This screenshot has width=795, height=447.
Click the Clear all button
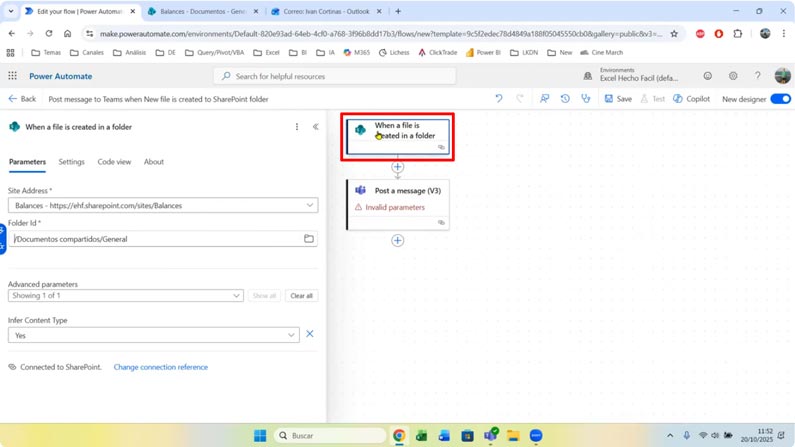pos(301,295)
